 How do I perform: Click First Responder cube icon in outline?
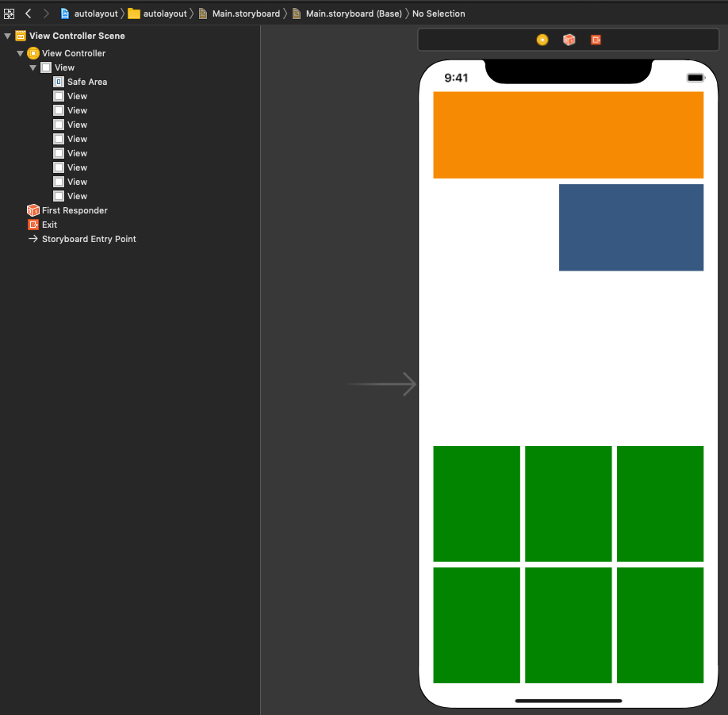[x=33, y=210]
